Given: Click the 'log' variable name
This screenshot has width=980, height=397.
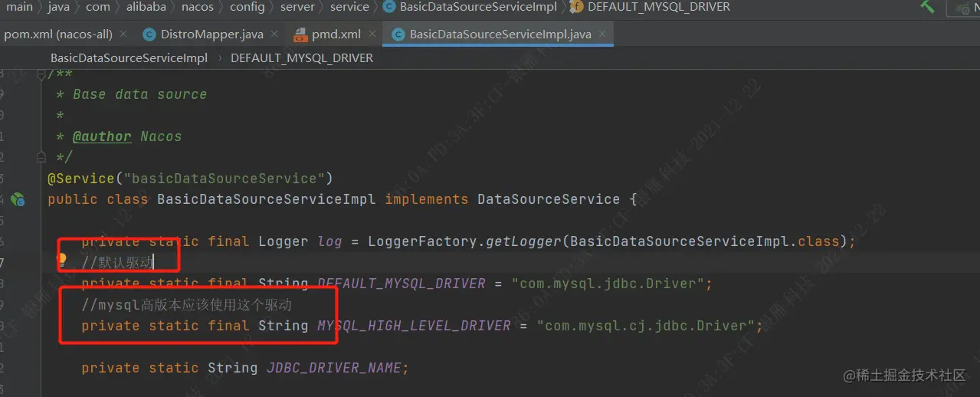Looking at the screenshot, I should (330, 241).
